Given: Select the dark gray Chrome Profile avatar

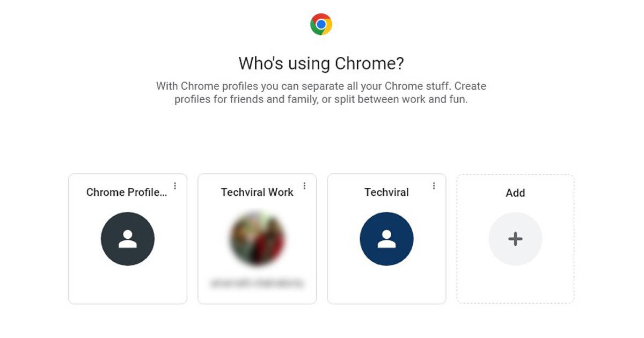Looking at the screenshot, I should (x=128, y=239).
